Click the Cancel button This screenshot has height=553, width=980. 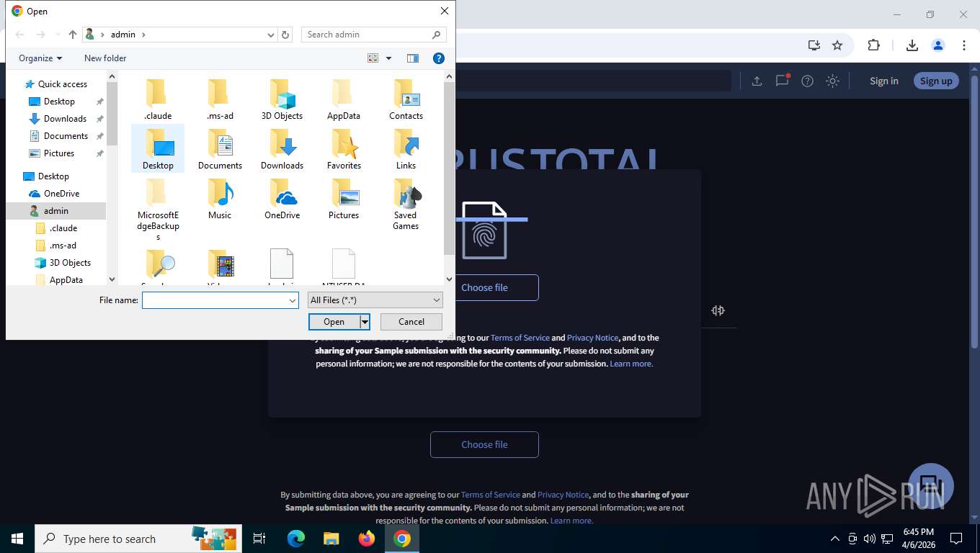coord(411,322)
